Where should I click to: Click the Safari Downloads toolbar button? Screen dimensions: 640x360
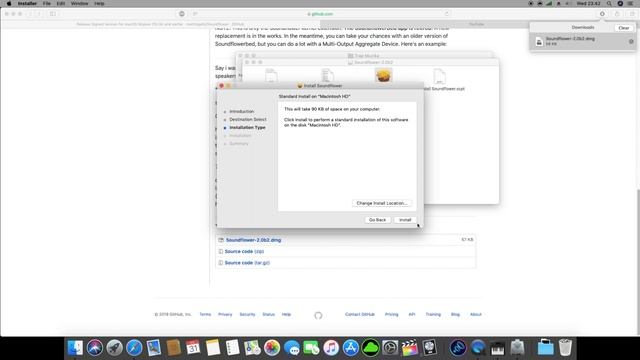tap(602, 14)
